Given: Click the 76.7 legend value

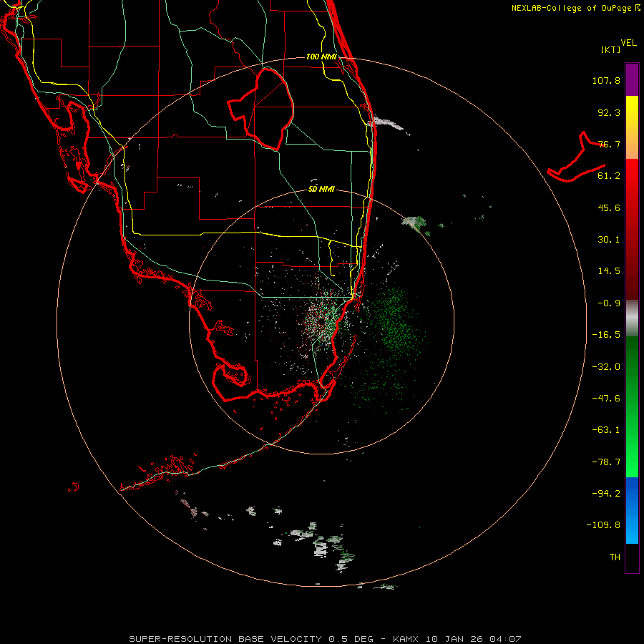Looking at the screenshot, I should (x=609, y=144).
